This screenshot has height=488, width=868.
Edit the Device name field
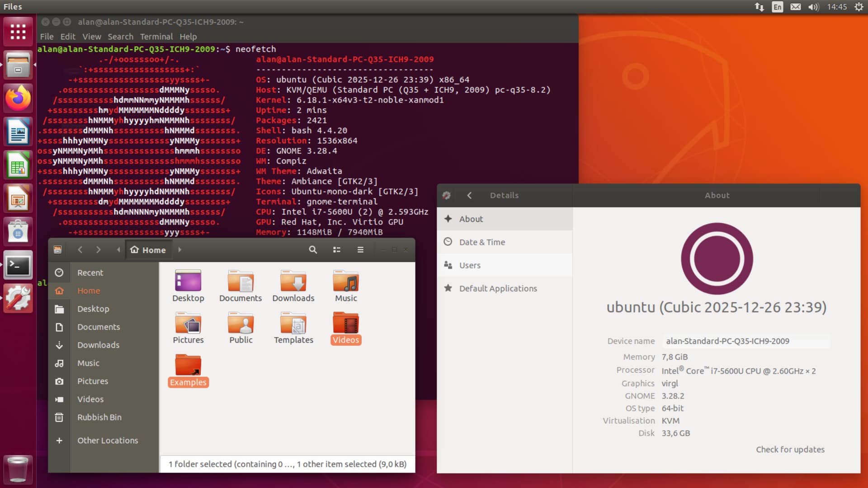(746, 341)
